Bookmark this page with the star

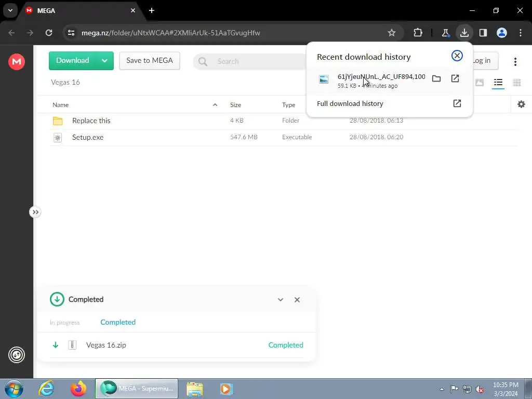click(392, 33)
